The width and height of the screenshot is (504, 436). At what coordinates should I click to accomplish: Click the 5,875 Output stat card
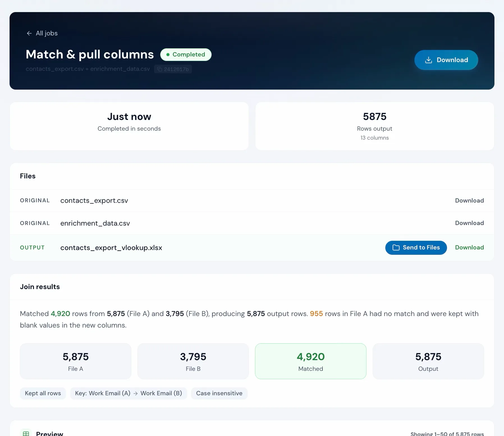tap(428, 361)
